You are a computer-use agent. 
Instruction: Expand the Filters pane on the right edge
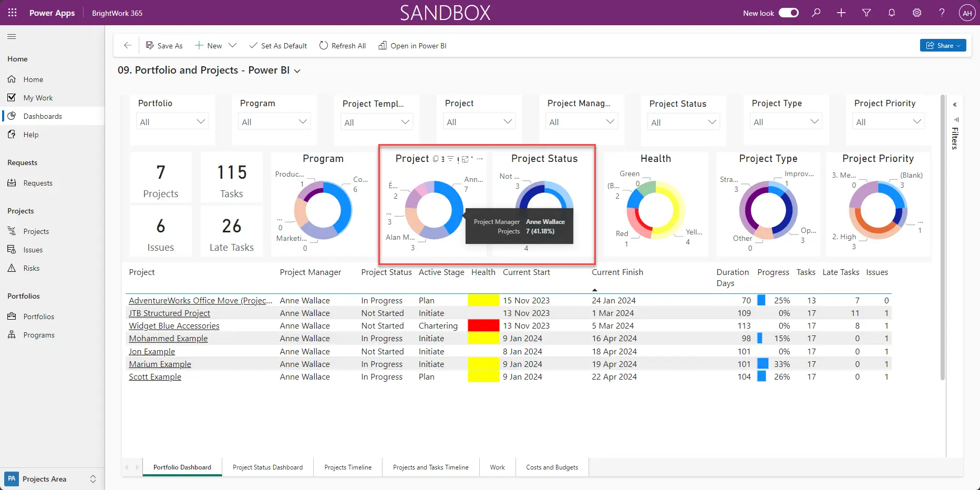point(955,105)
